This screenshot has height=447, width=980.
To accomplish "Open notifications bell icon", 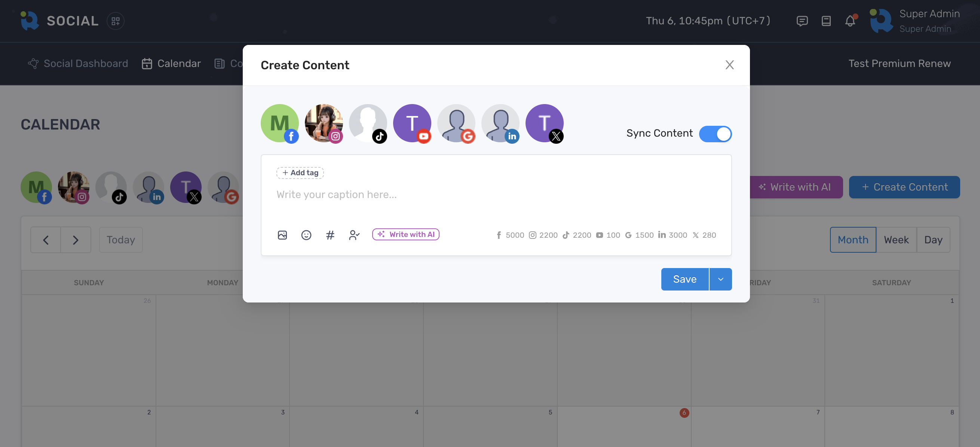I will tap(850, 21).
